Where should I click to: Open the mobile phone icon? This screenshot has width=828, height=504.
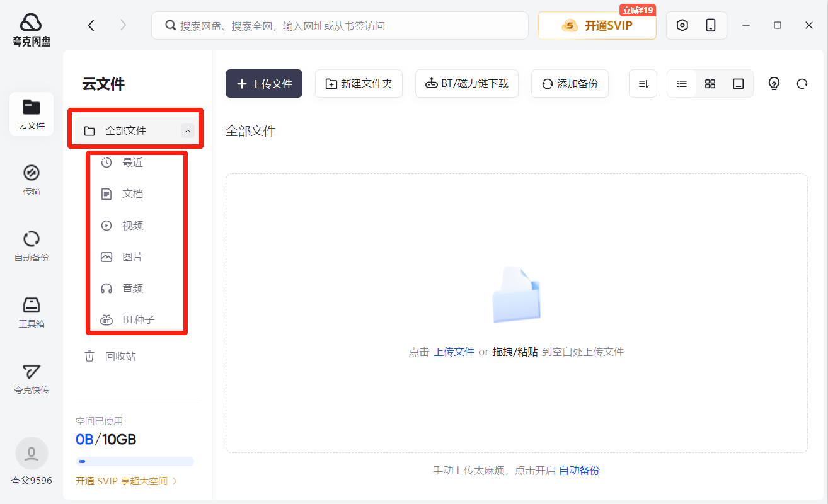711,25
